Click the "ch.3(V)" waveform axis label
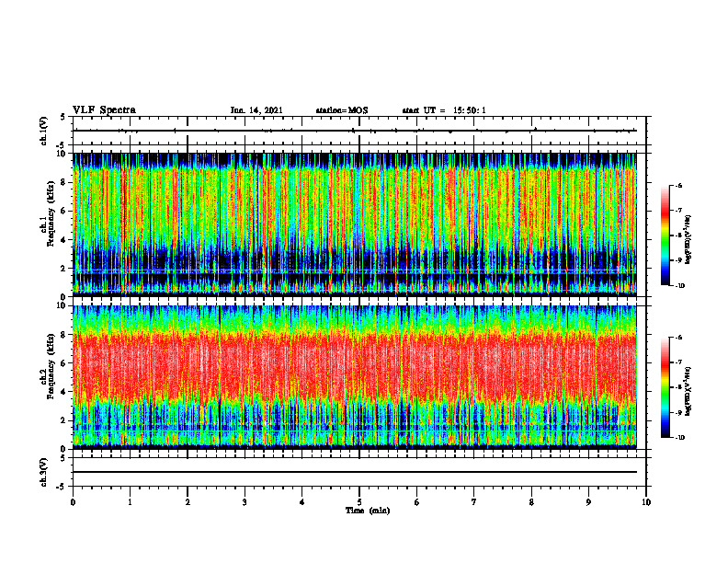 point(44,472)
